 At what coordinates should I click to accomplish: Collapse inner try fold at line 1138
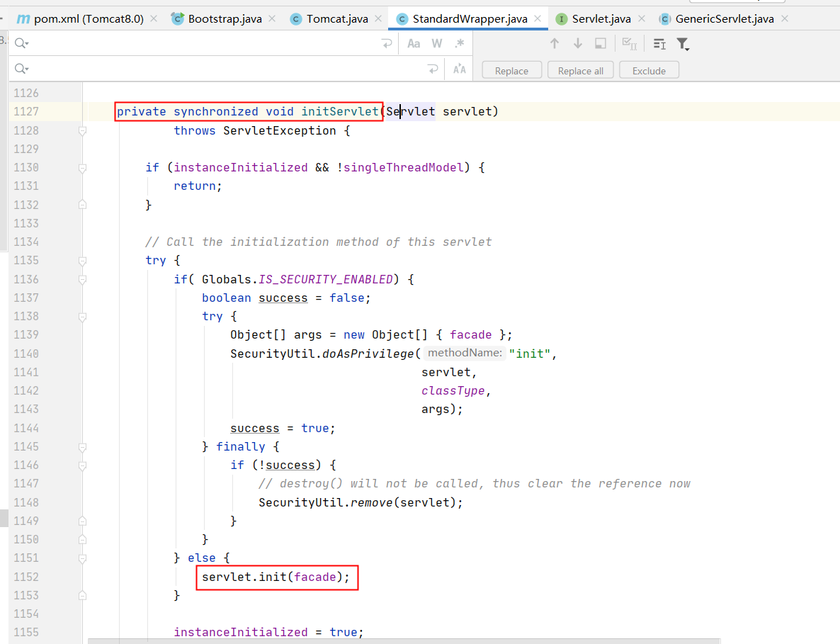(82, 317)
